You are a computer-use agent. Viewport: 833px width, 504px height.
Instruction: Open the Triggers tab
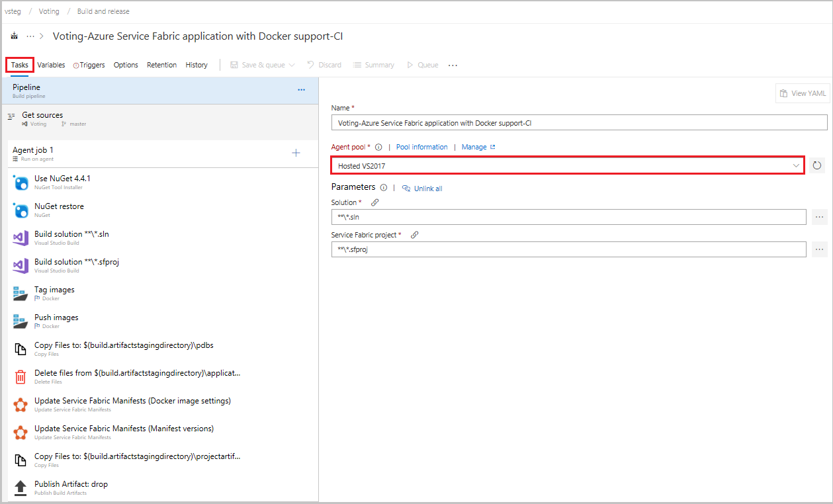pos(89,65)
